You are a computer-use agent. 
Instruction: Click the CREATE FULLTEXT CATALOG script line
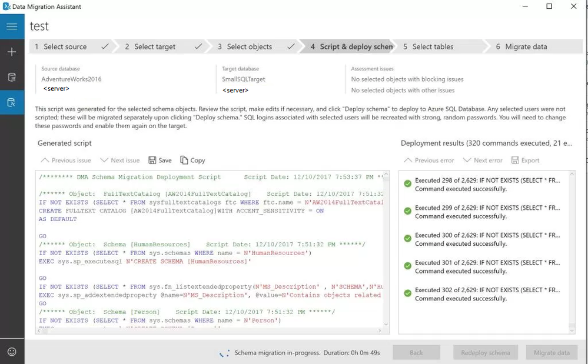click(x=181, y=211)
